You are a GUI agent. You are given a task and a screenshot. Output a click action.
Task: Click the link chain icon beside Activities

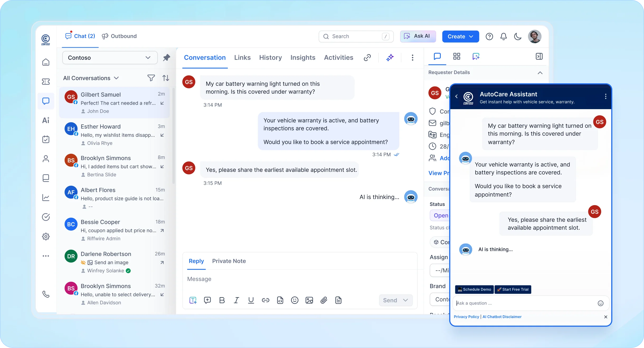(x=367, y=57)
